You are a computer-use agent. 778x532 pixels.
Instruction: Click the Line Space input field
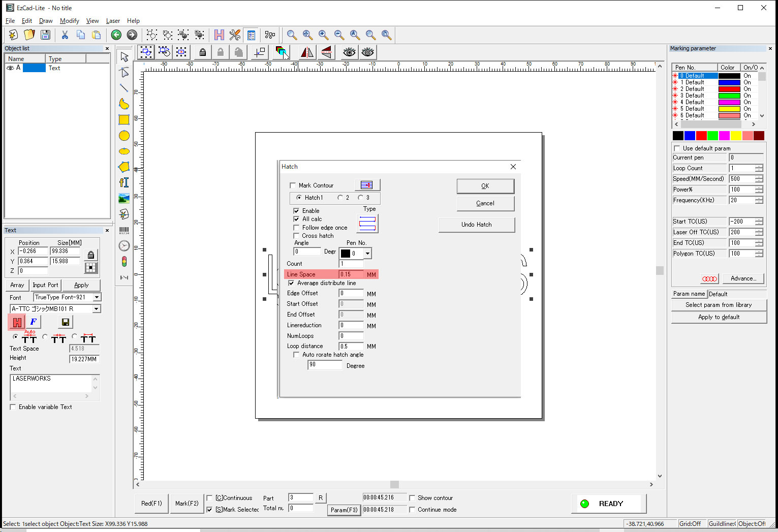(x=351, y=274)
